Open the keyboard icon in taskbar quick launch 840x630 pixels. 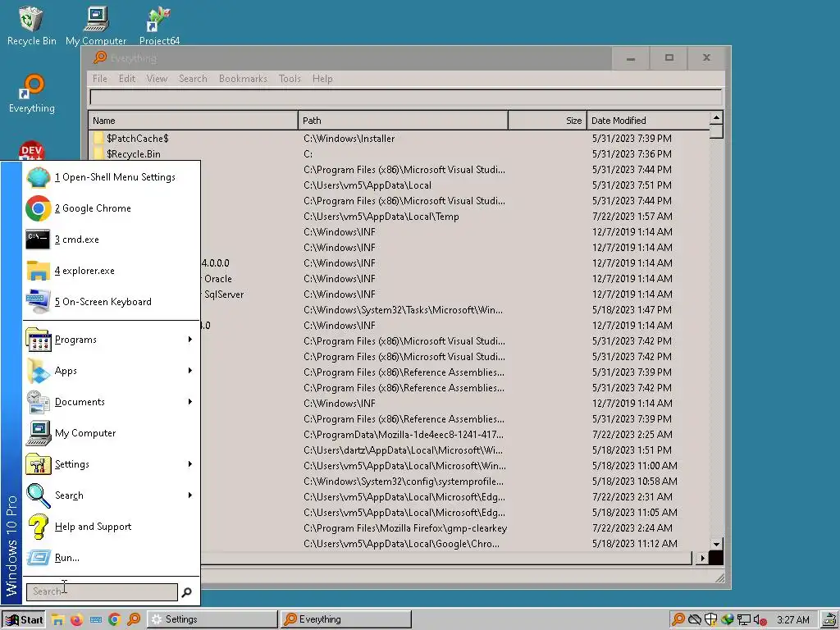pos(96,619)
